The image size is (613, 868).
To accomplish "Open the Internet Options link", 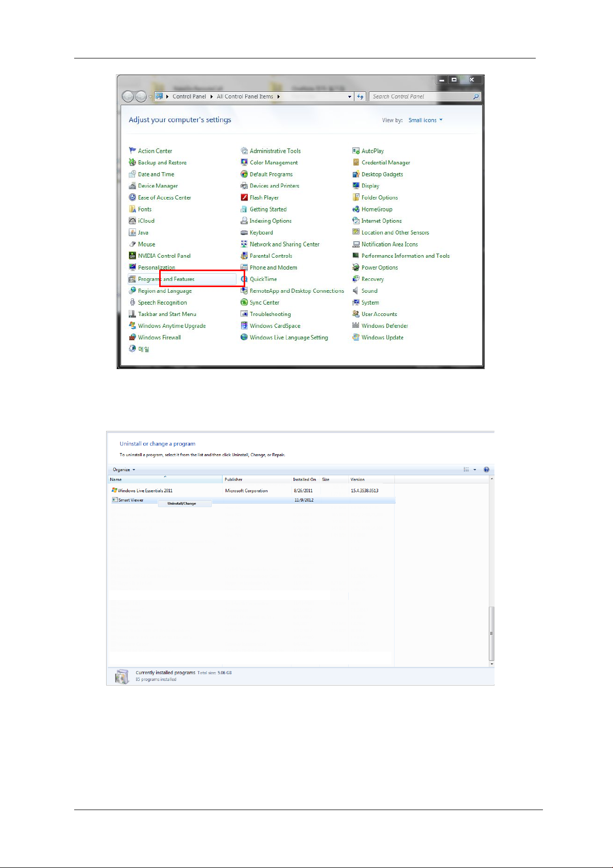I will coord(381,221).
